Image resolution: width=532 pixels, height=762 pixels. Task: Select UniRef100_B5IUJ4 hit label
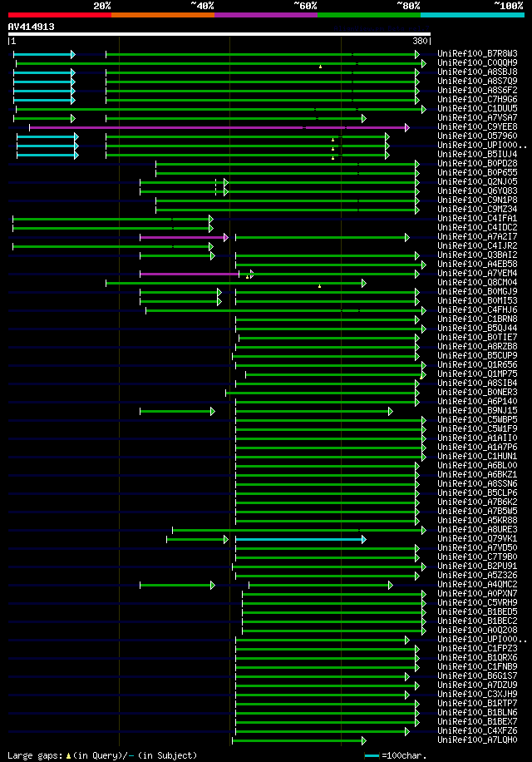(477, 154)
